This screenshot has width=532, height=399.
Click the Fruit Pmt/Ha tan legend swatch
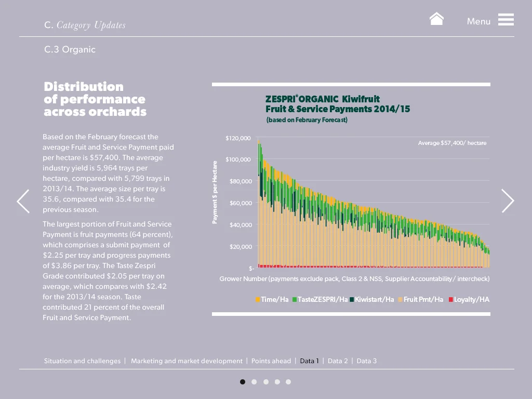[x=401, y=300]
